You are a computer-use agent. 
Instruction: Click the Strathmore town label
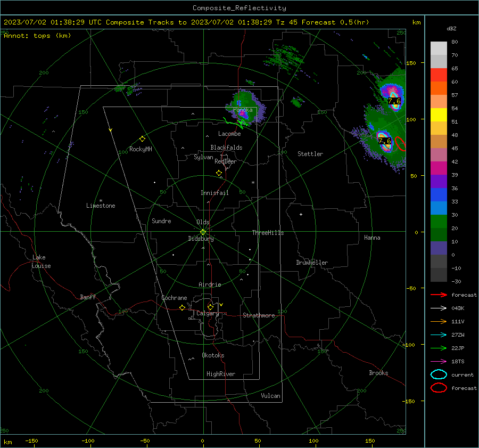pos(259,315)
